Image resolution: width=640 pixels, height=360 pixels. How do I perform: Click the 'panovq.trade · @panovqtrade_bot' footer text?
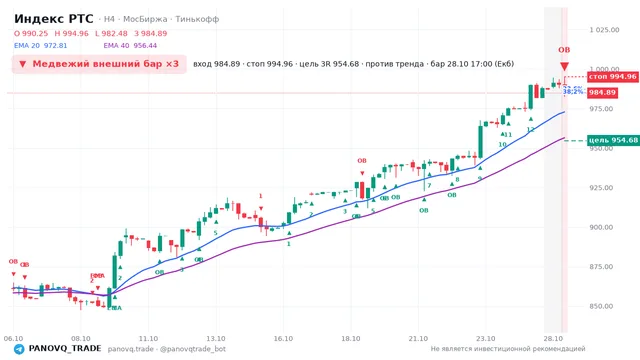click(x=167, y=349)
